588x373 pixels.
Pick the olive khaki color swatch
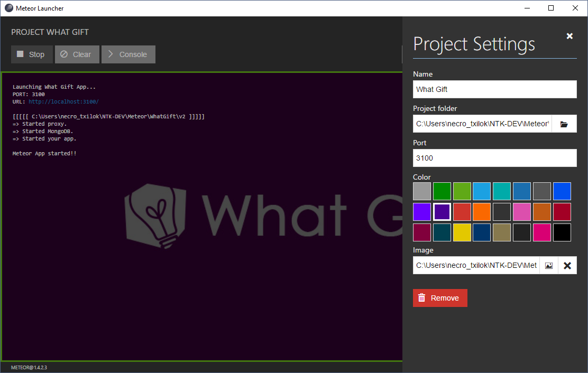pos(502,232)
